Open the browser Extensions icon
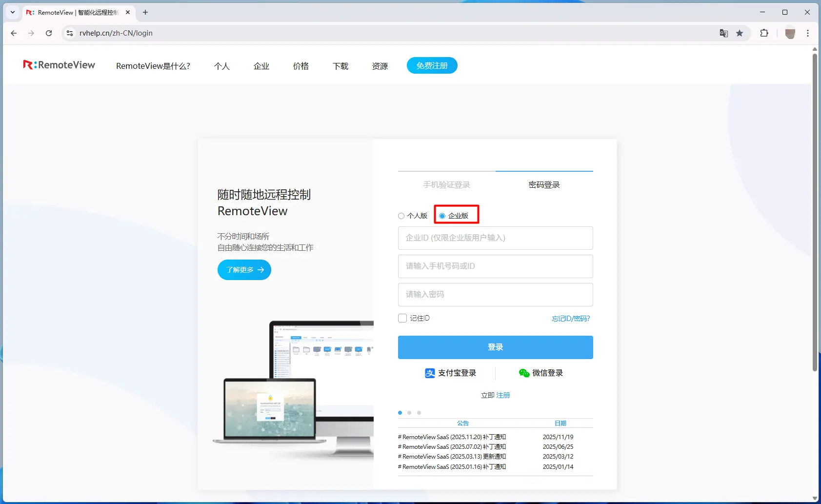 click(764, 33)
